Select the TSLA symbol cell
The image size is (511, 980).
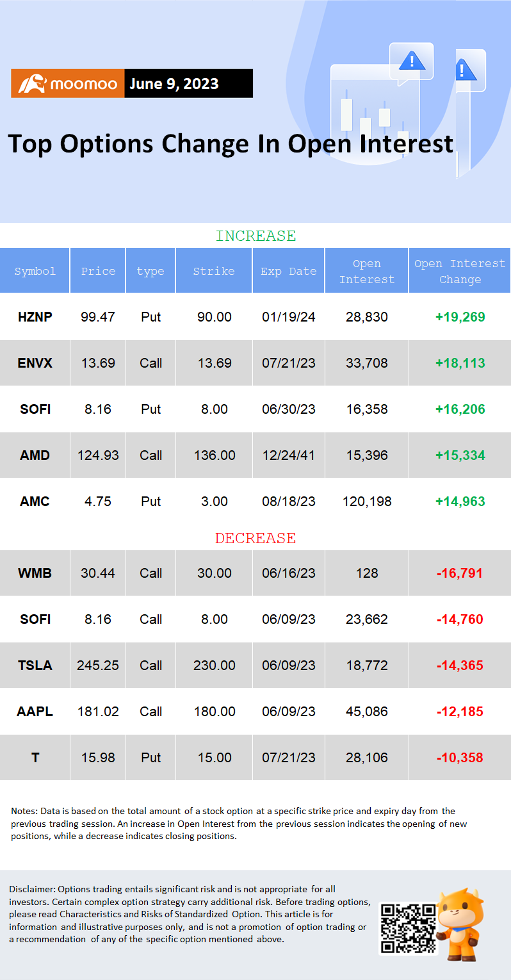pyautogui.click(x=35, y=666)
